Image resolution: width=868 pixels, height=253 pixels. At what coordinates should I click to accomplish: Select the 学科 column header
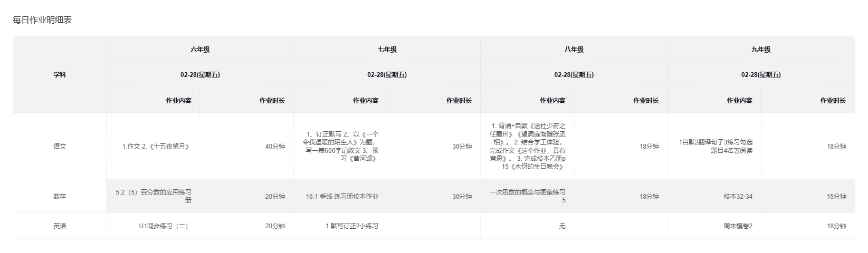(x=60, y=75)
